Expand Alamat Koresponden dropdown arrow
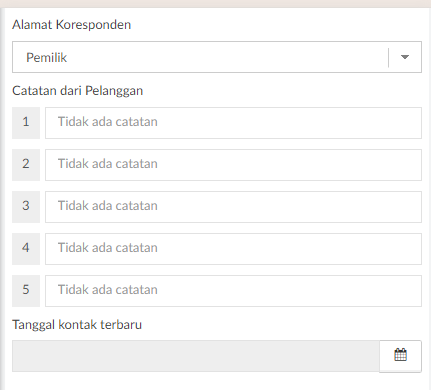431x390 pixels. click(x=405, y=57)
